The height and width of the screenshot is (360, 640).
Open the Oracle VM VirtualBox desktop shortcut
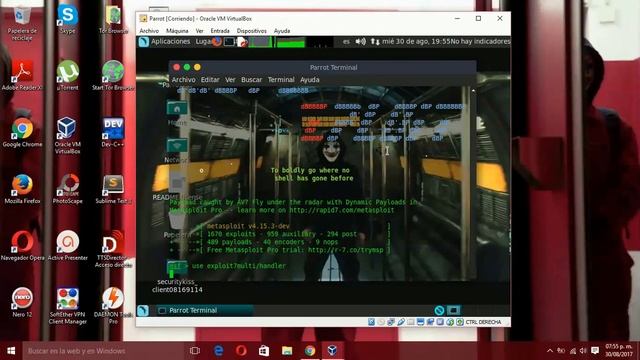pyautogui.click(x=67, y=136)
